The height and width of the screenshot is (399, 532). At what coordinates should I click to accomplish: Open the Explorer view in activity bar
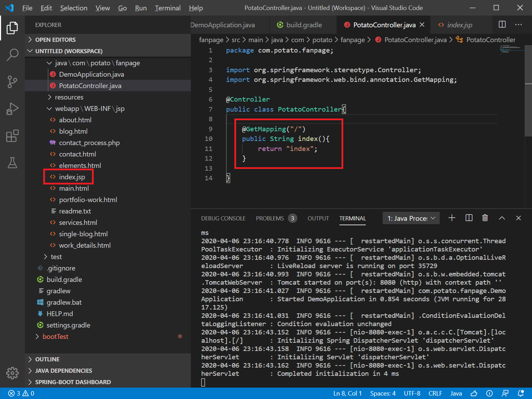[12, 28]
